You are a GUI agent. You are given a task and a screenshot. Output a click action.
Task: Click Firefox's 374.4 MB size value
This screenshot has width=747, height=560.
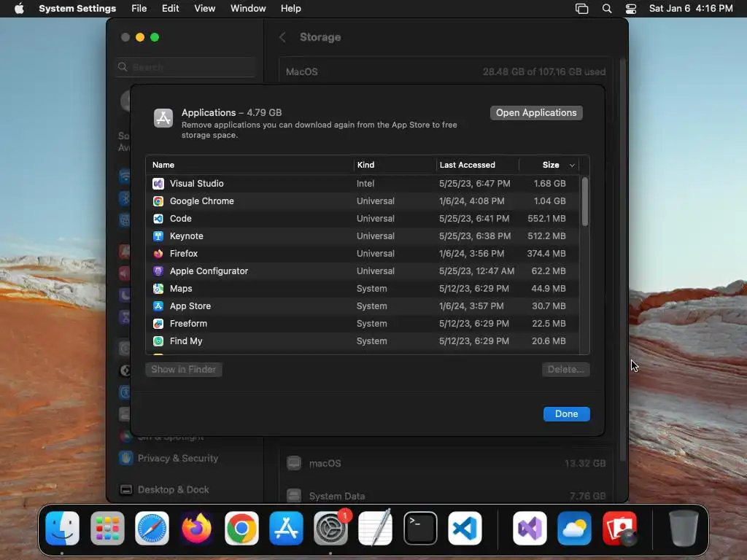[x=546, y=253]
